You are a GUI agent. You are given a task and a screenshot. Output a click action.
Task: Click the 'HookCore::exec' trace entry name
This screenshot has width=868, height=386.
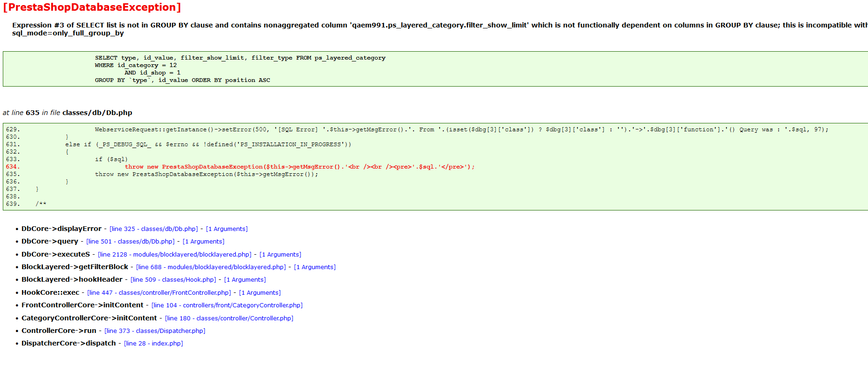pos(50,292)
